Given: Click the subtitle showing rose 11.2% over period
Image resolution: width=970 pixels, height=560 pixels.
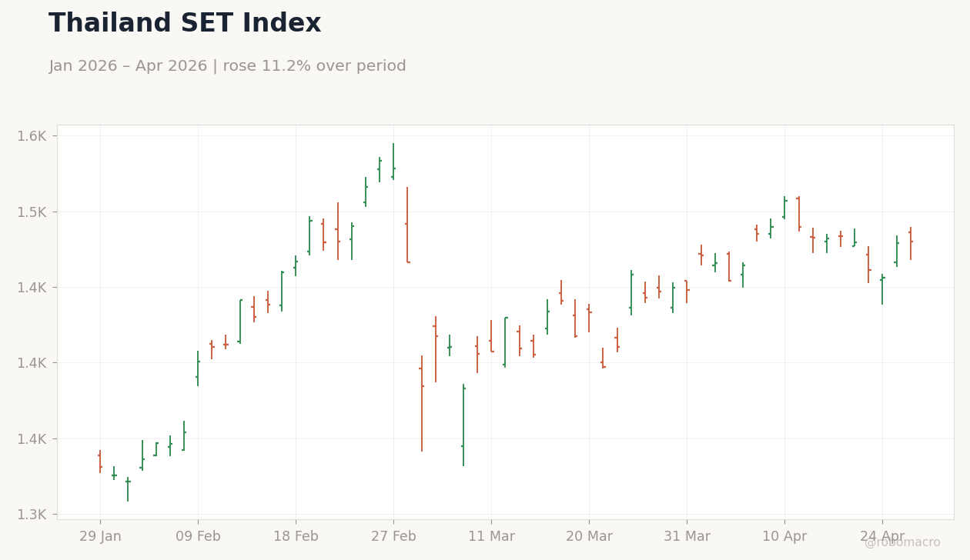Looking at the screenshot, I should [x=227, y=66].
